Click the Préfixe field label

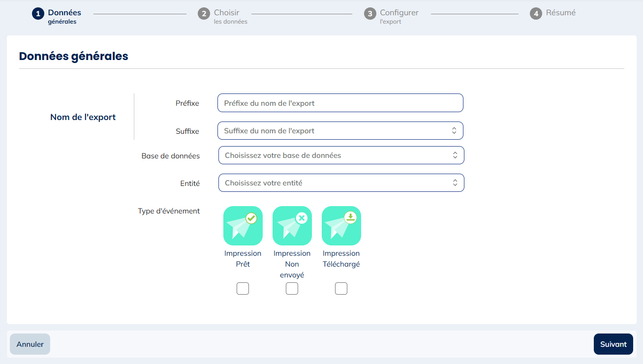tap(187, 103)
